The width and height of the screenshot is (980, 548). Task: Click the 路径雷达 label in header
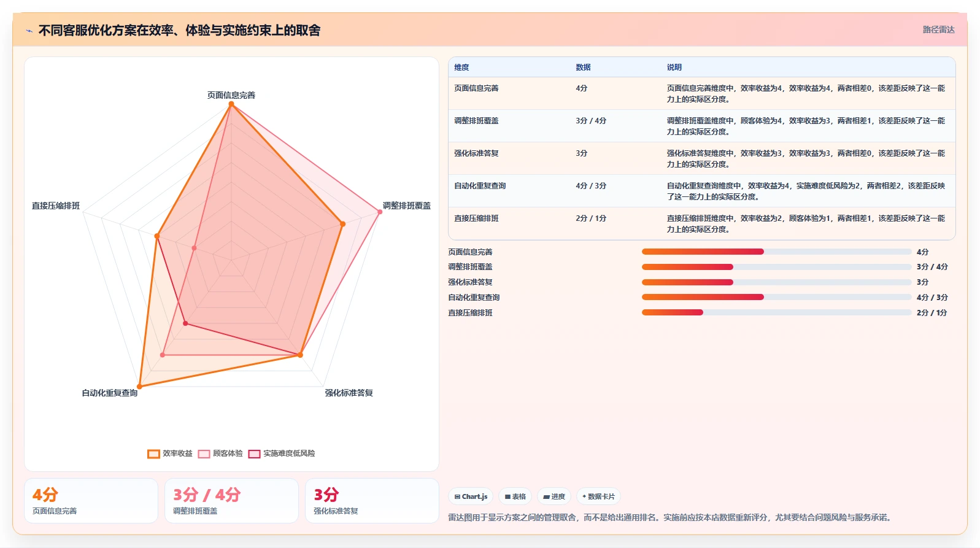(939, 29)
